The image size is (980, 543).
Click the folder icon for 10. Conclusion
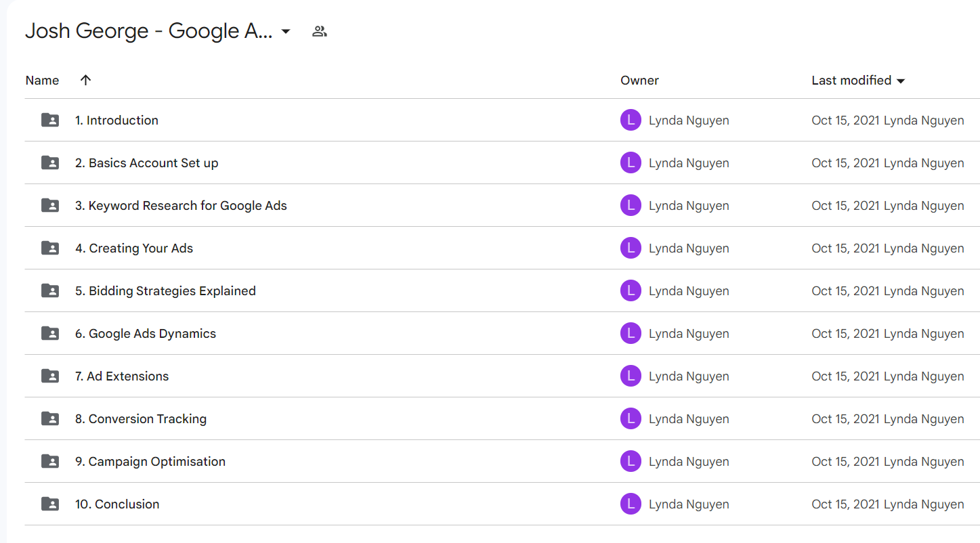50,504
